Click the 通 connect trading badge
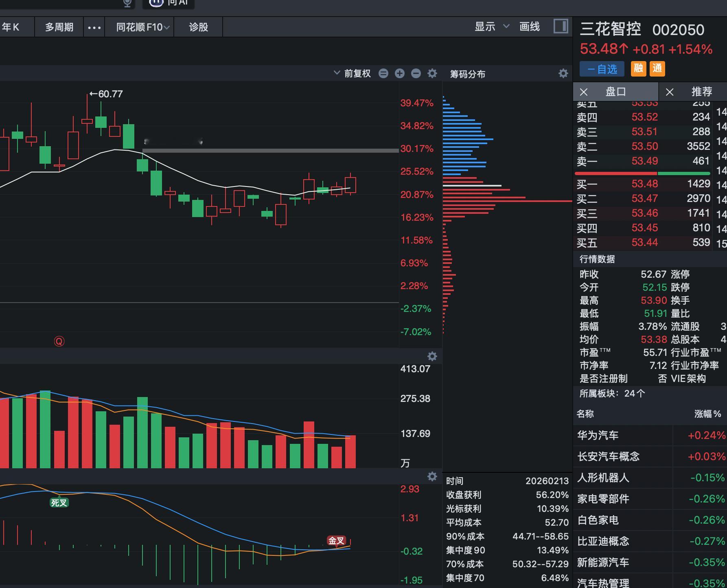The image size is (727, 588). [x=658, y=69]
